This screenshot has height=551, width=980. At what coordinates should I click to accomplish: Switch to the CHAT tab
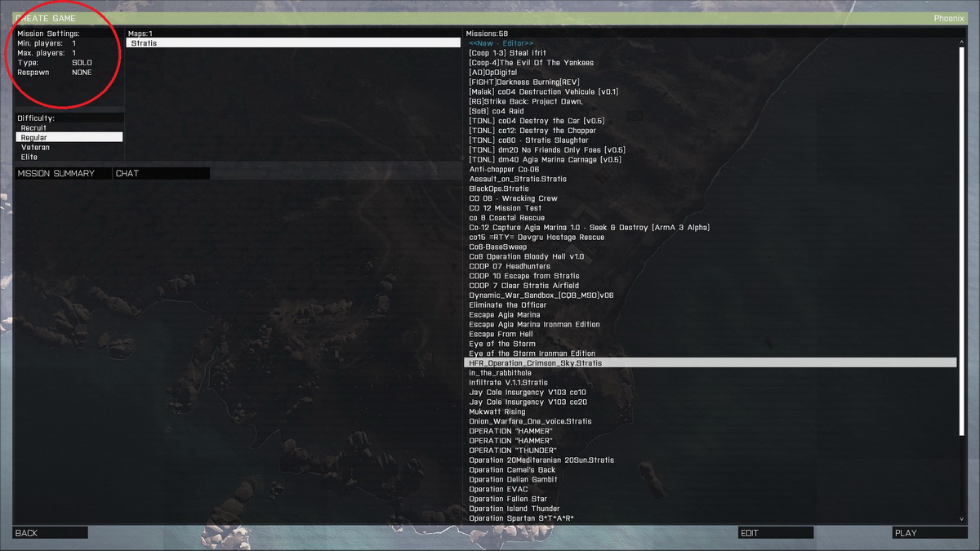pos(127,173)
